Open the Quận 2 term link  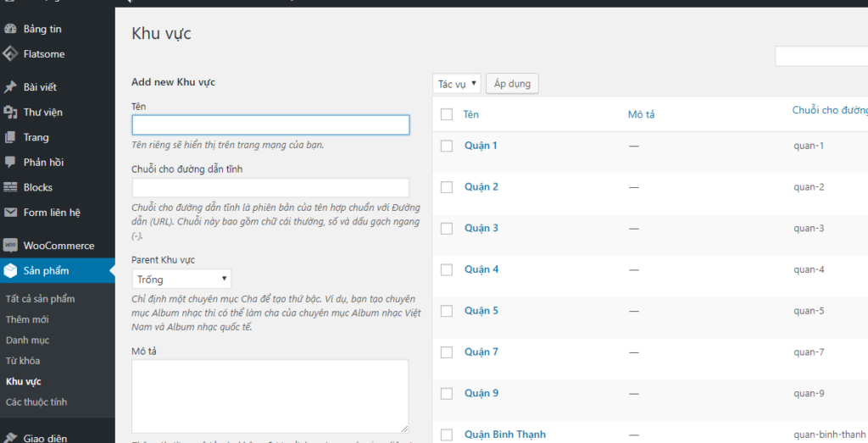481,186
